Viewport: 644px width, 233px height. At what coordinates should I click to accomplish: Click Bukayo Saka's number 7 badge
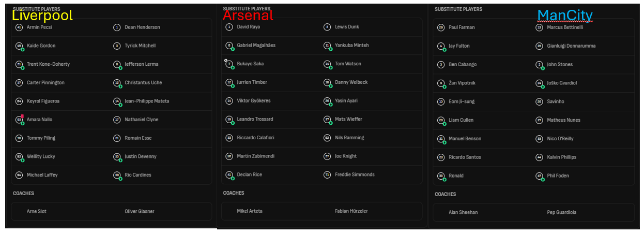(x=229, y=64)
